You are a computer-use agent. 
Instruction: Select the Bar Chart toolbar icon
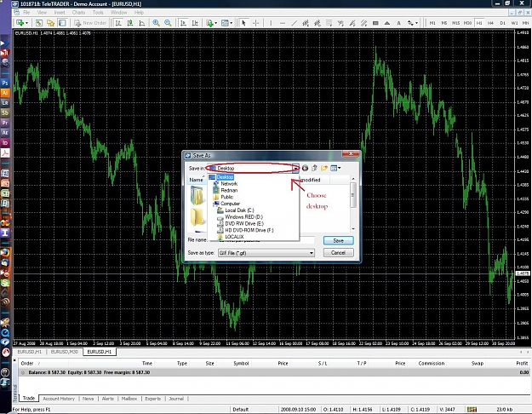point(118,23)
